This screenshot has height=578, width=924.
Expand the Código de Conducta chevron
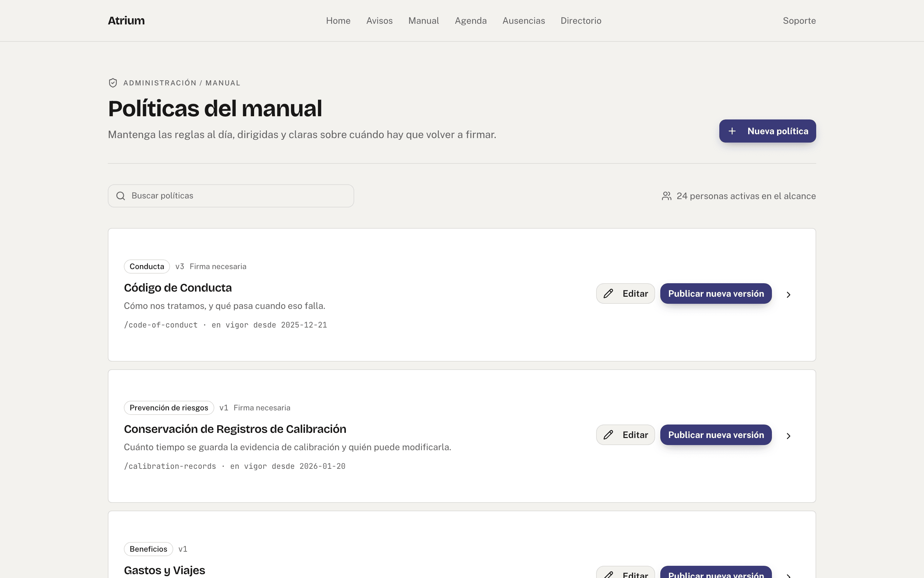tap(789, 295)
